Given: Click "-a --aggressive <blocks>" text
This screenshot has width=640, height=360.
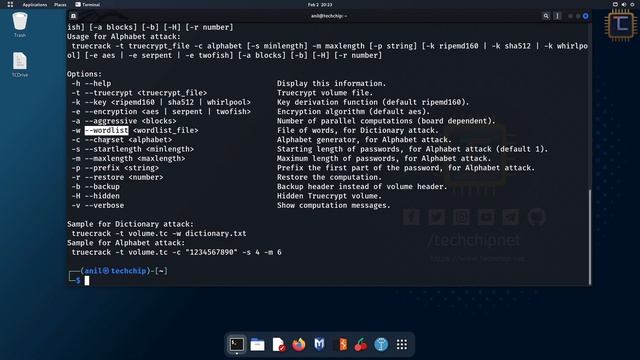Looking at the screenshot, I should pos(124,121).
